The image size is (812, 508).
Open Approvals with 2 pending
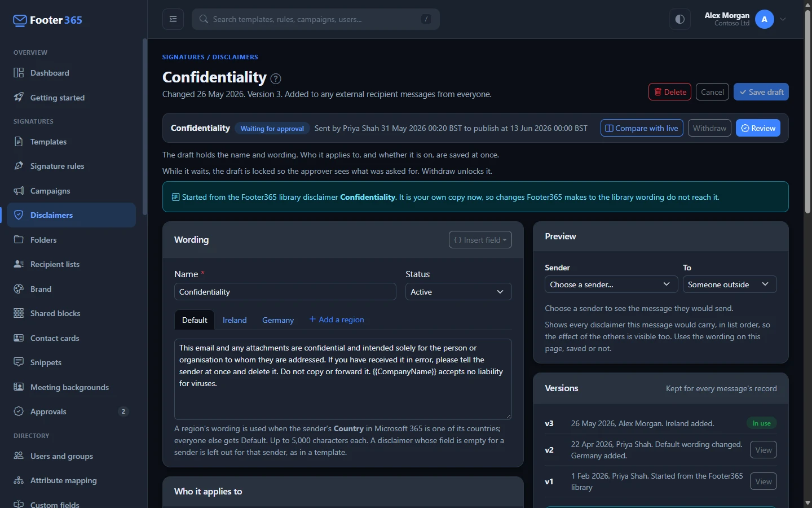71,411
